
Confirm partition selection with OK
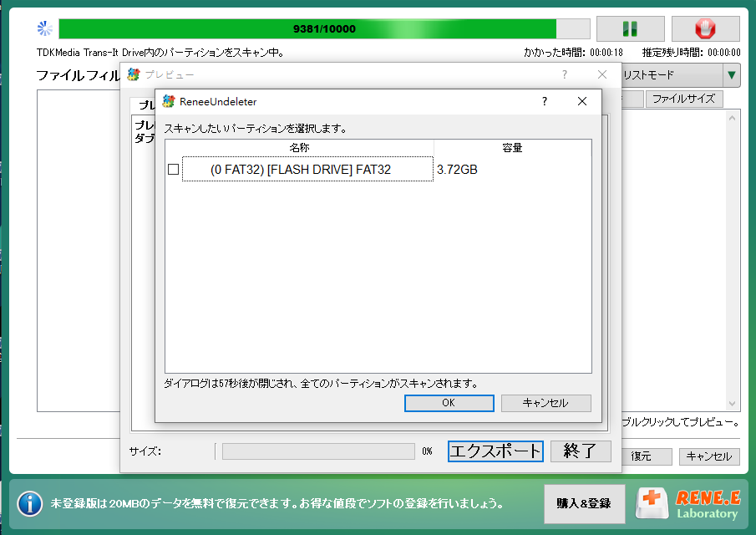point(449,403)
